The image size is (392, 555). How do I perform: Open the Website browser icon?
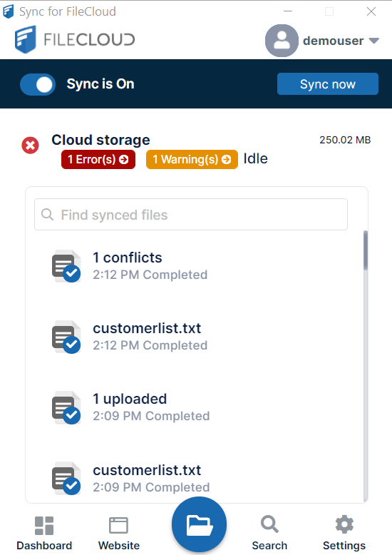[118, 525]
